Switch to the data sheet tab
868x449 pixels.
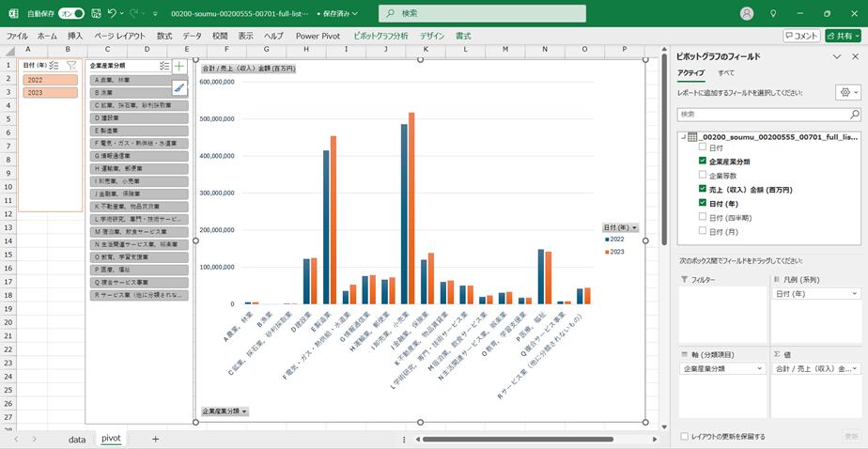click(77, 439)
